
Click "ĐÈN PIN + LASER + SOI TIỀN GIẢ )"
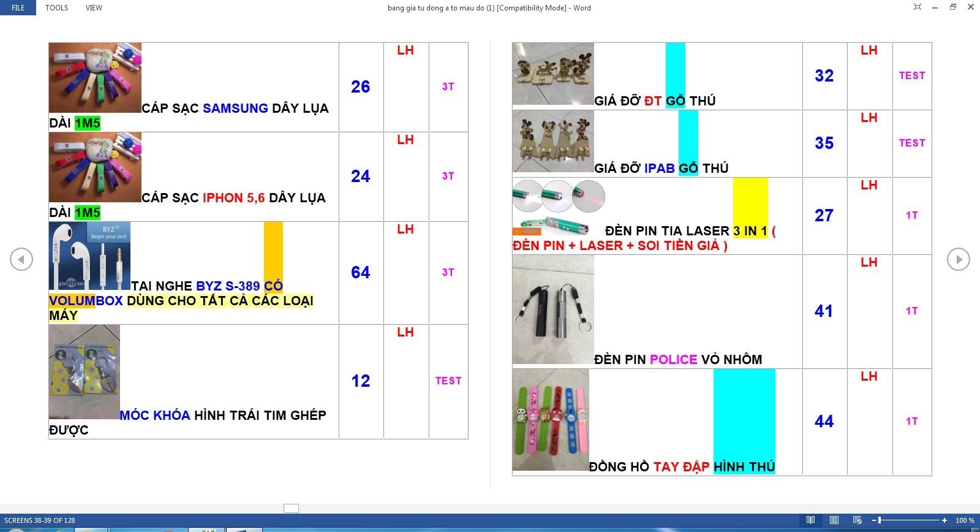(x=620, y=246)
